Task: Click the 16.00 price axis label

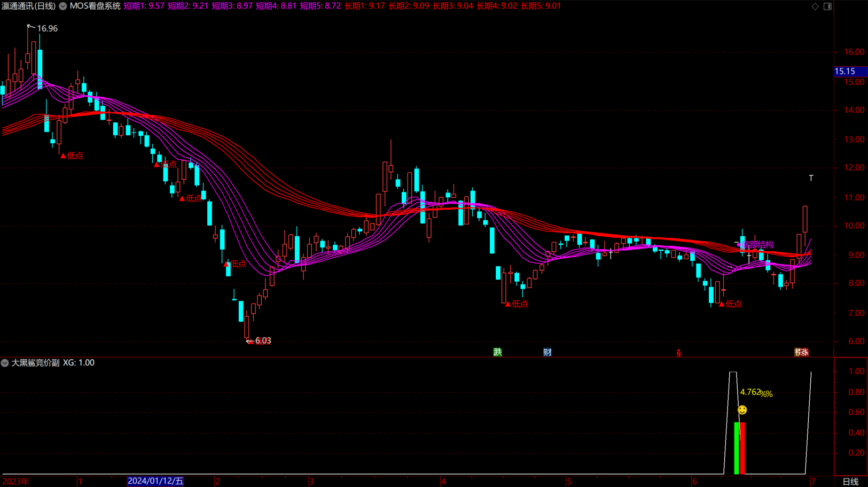Action: pos(854,52)
